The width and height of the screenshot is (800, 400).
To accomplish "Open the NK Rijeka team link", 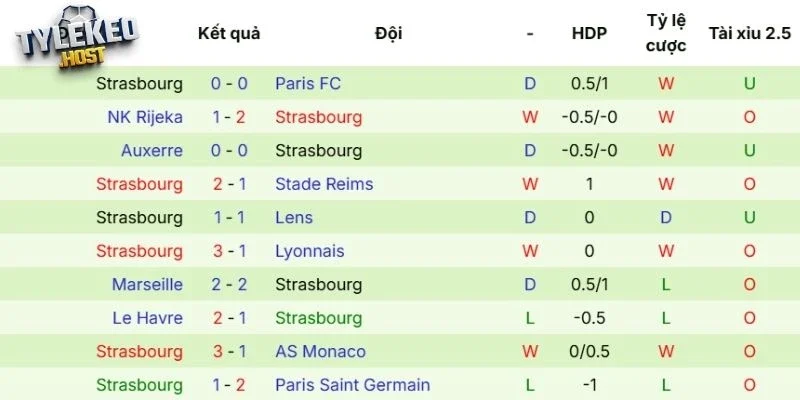I will [145, 117].
